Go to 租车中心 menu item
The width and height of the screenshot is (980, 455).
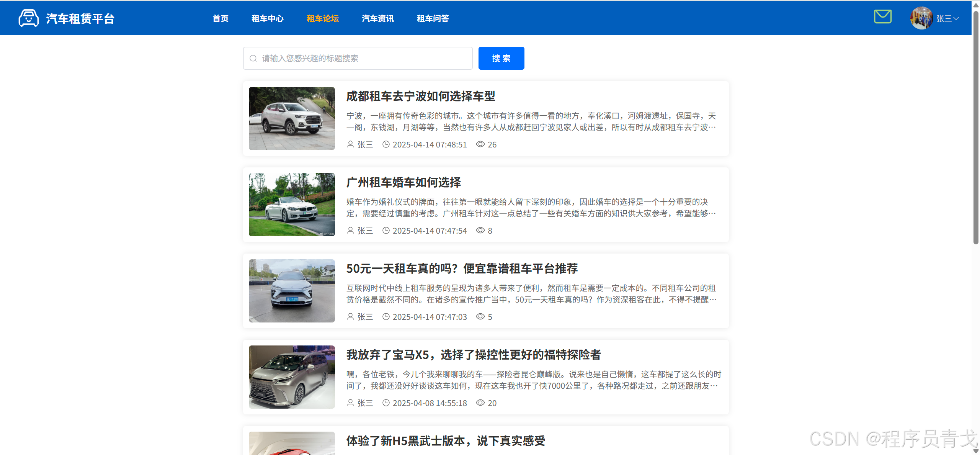coord(267,18)
